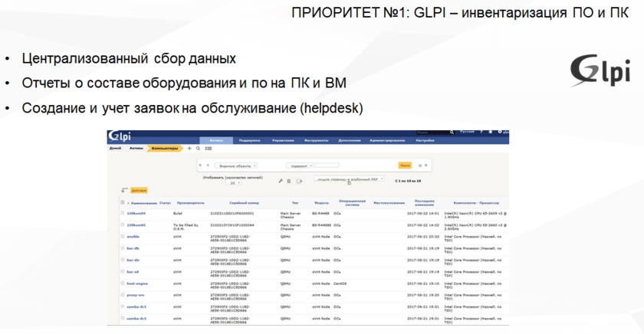Select the checkbox for host-engine row
This screenshot has width=644, height=334.
click(x=121, y=283)
